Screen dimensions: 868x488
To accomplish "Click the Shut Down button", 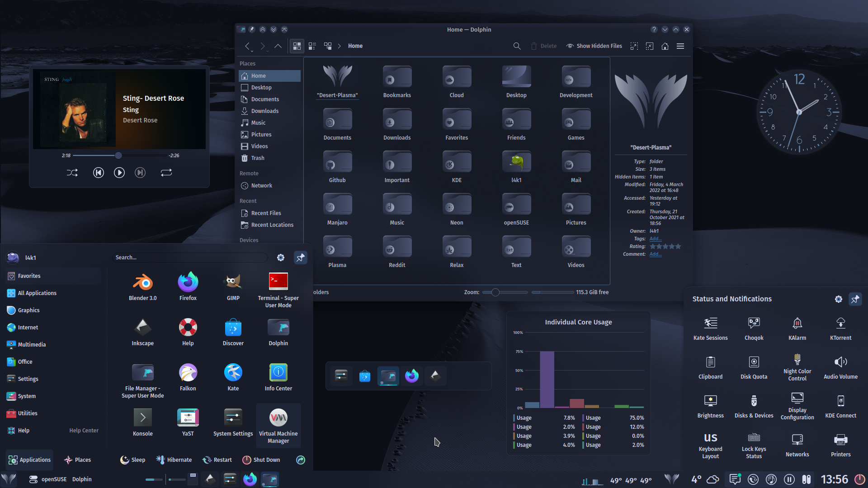I will point(261,460).
